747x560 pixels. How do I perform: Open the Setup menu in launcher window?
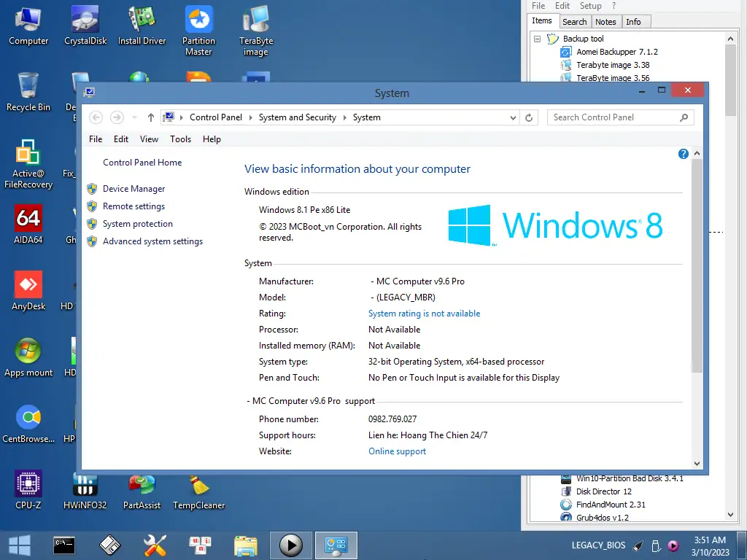pyautogui.click(x=591, y=6)
